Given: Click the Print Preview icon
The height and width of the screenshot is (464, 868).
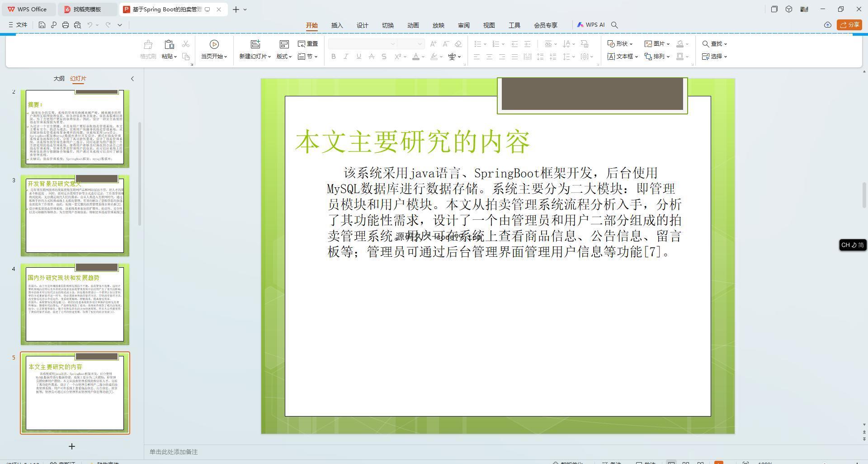Looking at the screenshot, I should tap(77, 25).
